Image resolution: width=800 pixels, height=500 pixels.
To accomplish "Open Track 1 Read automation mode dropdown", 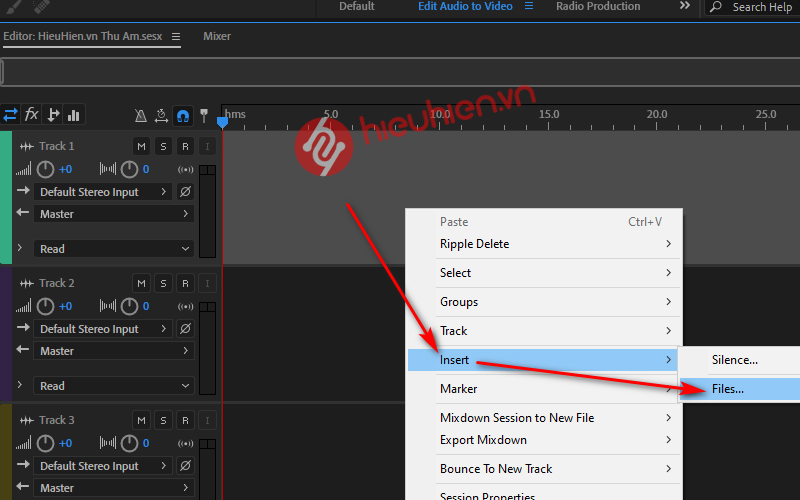I will coord(114,249).
